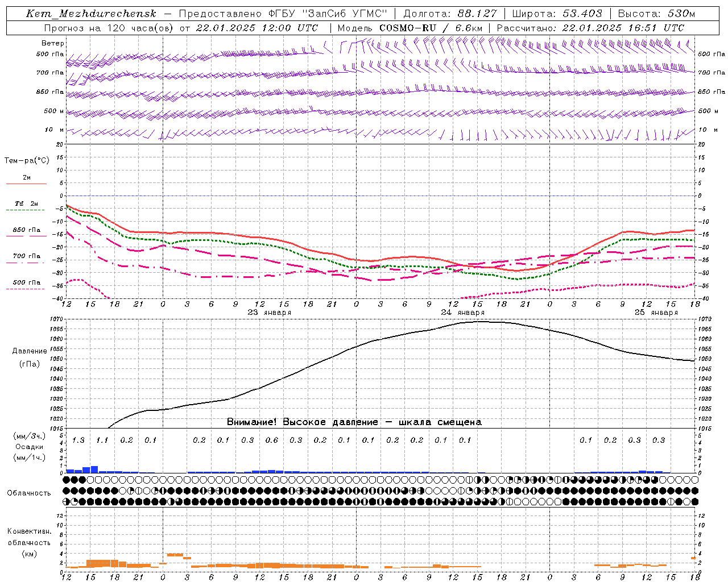Click the ФГБУ "ЗапСиб УГМС" provider text
728x582 pixels.
coord(329,14)
